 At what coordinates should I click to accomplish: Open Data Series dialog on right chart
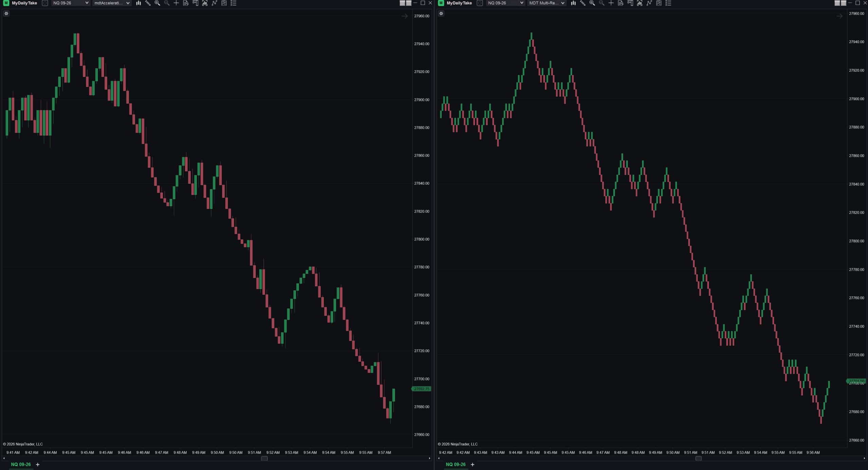click(x=640, y=3)
